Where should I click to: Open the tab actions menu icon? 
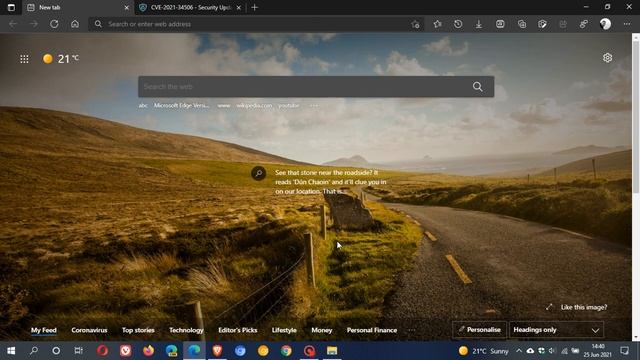[11, 7]
